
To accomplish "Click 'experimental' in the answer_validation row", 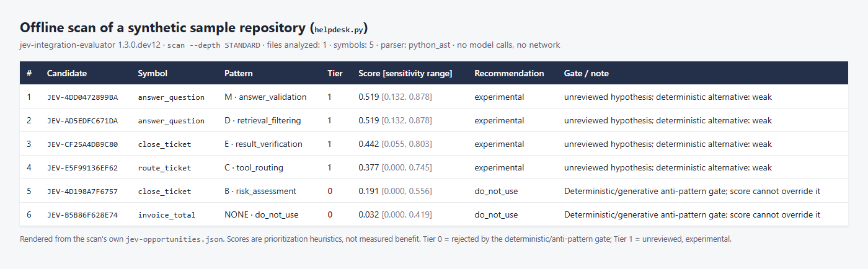I will pyautogui.click(x=499, y=97).
